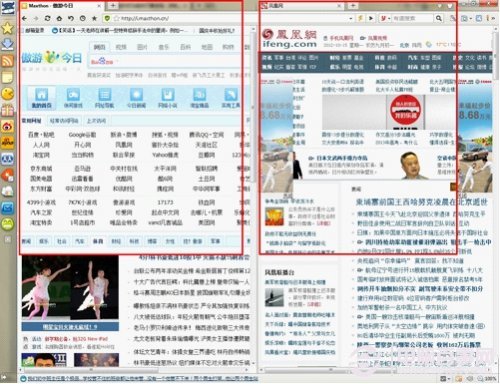Open 京东商城 link
This screenshot has height=384, width=500.
(x=41, y=169)
